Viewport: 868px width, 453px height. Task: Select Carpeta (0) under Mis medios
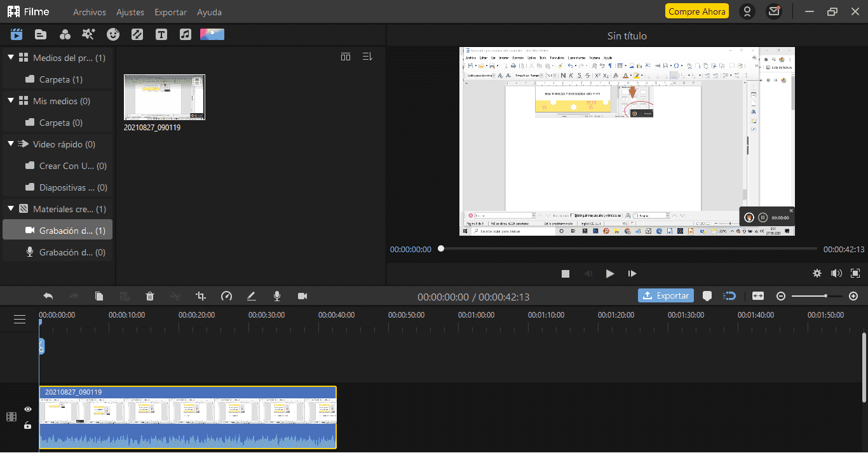coord(57,123)
